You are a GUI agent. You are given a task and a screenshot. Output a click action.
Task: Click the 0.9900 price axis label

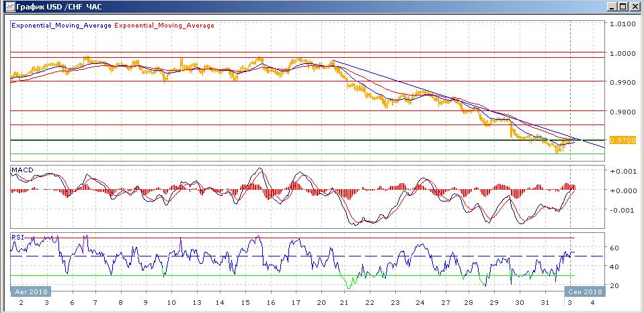623,82
